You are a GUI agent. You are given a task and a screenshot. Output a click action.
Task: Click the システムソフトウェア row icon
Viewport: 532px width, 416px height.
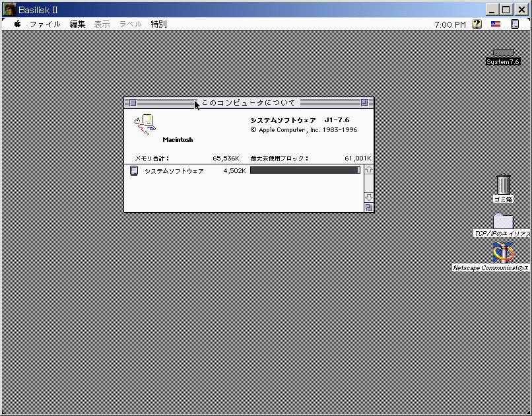[134, 170]
